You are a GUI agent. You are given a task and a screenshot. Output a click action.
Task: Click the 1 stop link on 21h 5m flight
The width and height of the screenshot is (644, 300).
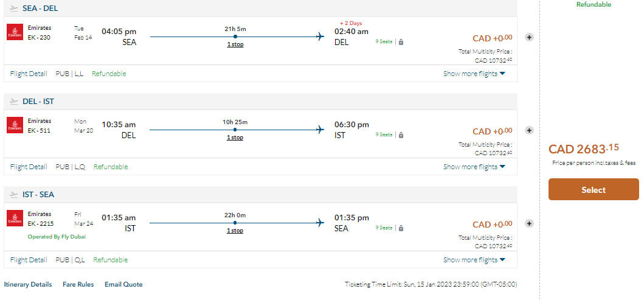(235, 44)
